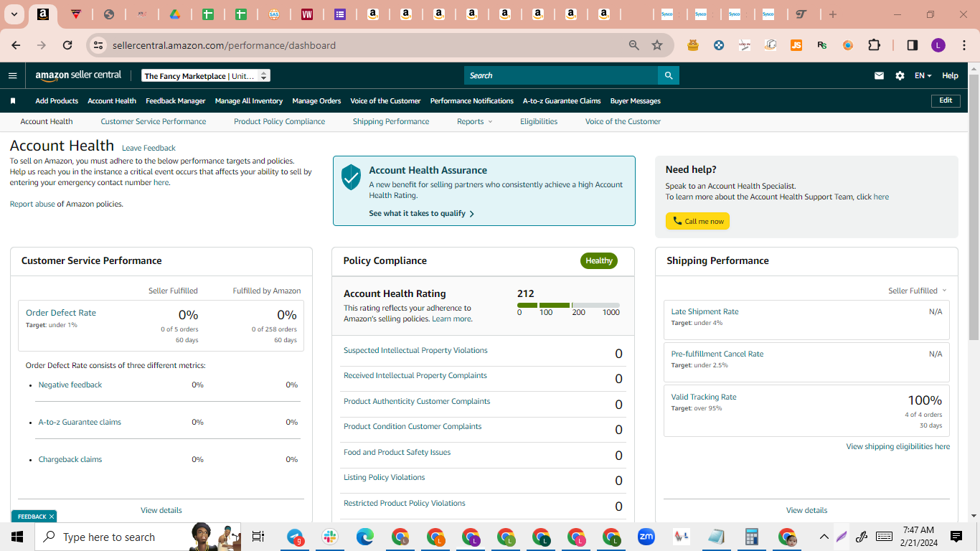Open the mail envelope icon
Viewport: 980px width, 551px height.
[879, 75]
